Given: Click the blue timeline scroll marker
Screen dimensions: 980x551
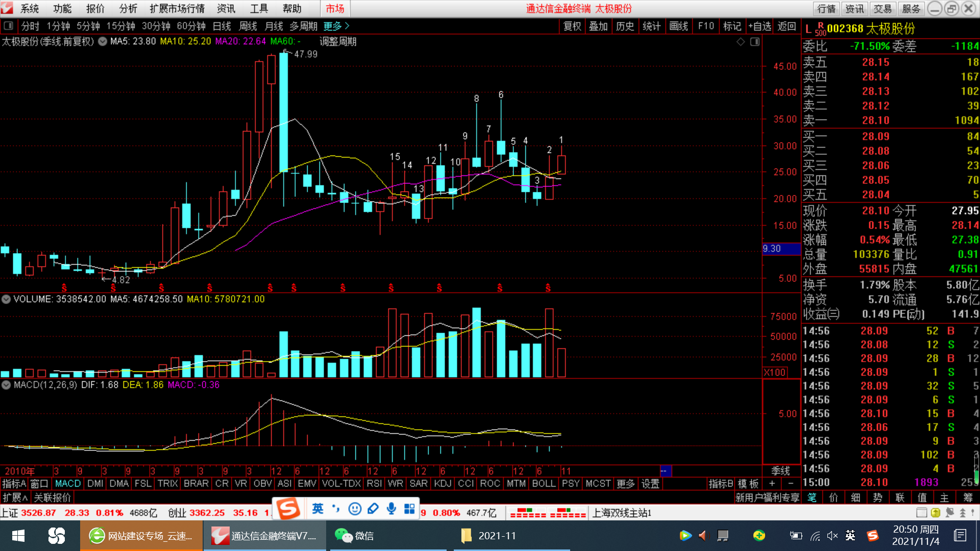Looking at the screenshot, I should pos(666,471).
